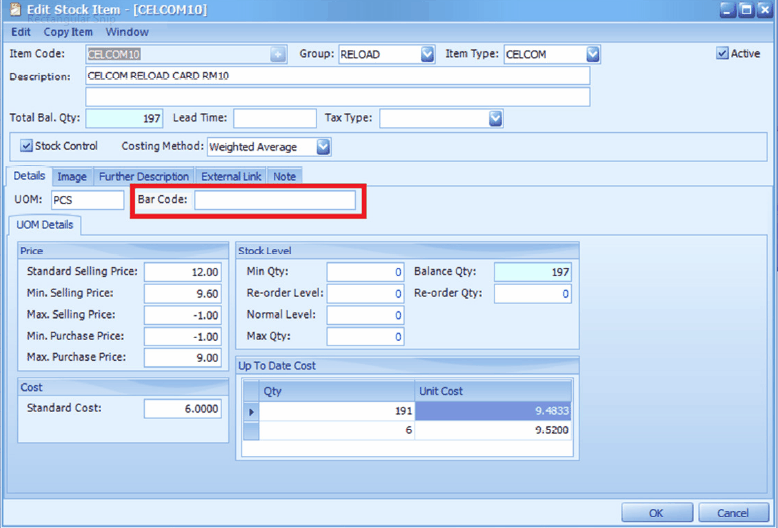
Task: Click the Min Qty field
Action: (x=365, y=272)
